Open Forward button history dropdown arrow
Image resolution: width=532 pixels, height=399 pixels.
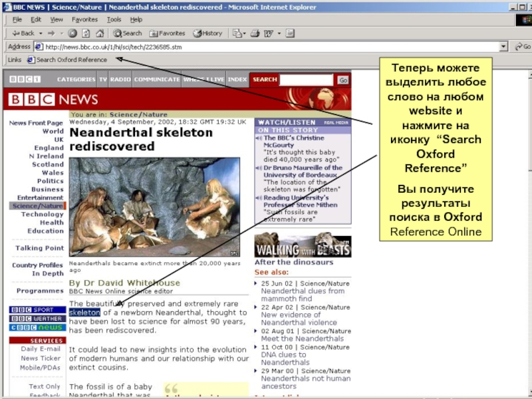pos(62,33)
